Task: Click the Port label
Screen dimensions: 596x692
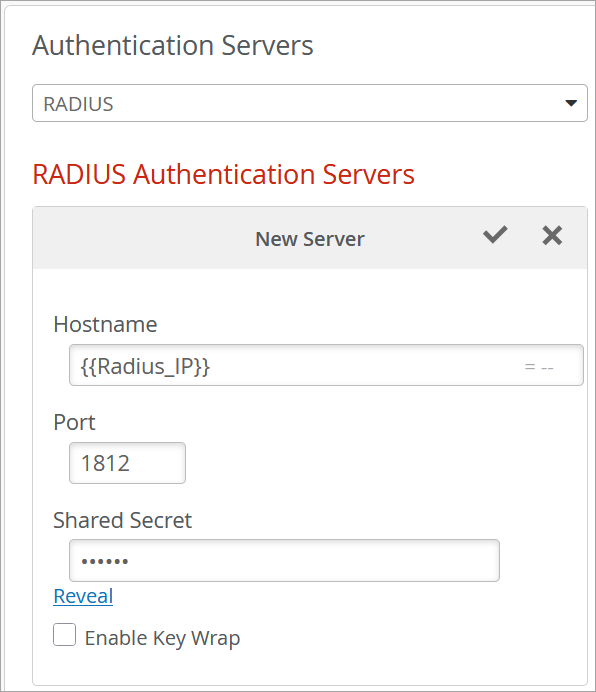Action: pos(74,422)
